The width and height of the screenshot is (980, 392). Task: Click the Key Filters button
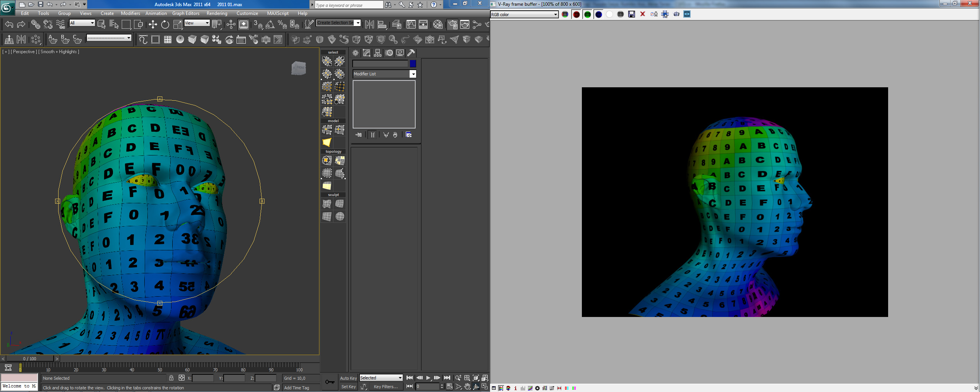click(385, 387)
